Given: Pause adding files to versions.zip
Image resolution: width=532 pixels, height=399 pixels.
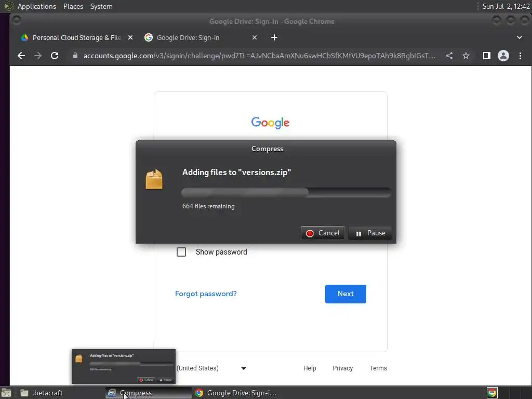Looking at the screenshot, I should tap(370, 233).
